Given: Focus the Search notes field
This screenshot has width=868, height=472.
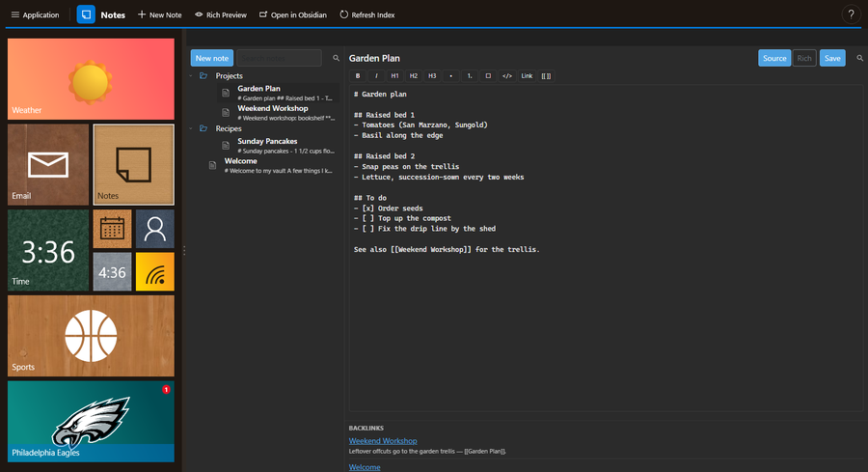Looking at the screenshot, I should pos(279,58).
